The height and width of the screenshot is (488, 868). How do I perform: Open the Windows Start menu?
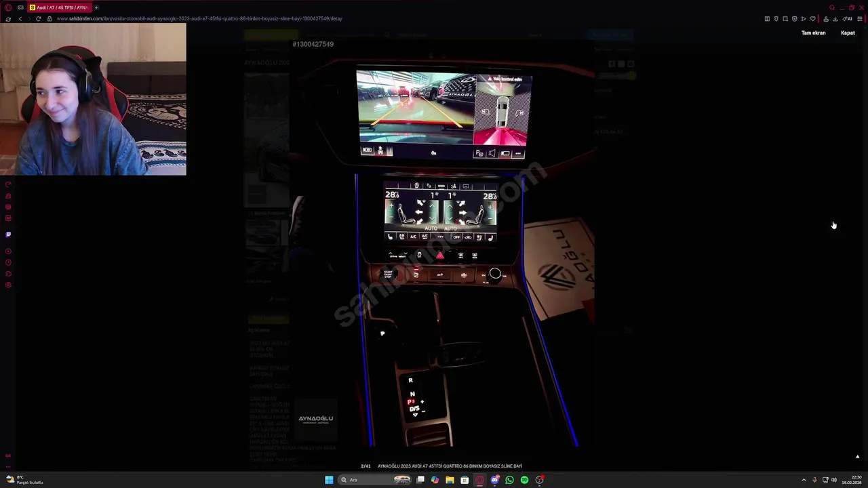coord(329,480)
